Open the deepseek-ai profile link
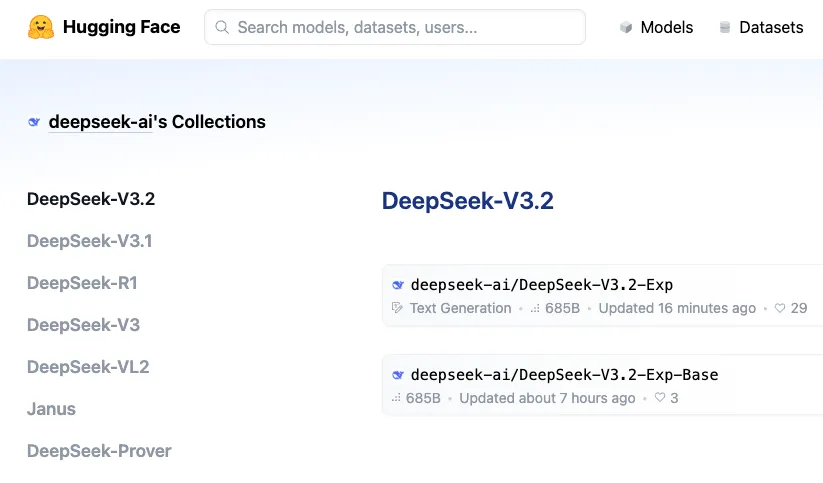The height and width of the screenshot is (483, 823). [x=100, y=122]
